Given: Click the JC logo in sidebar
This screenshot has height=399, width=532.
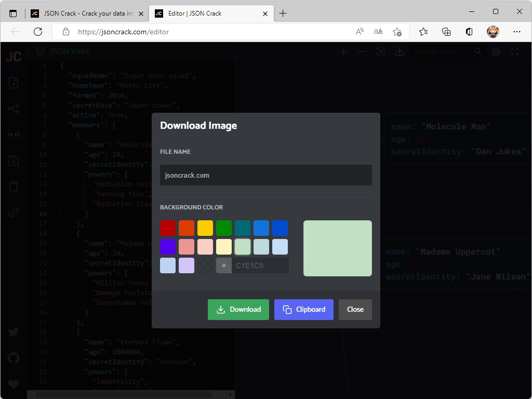Looking at the screenshot, I should [x=14, y=56].
